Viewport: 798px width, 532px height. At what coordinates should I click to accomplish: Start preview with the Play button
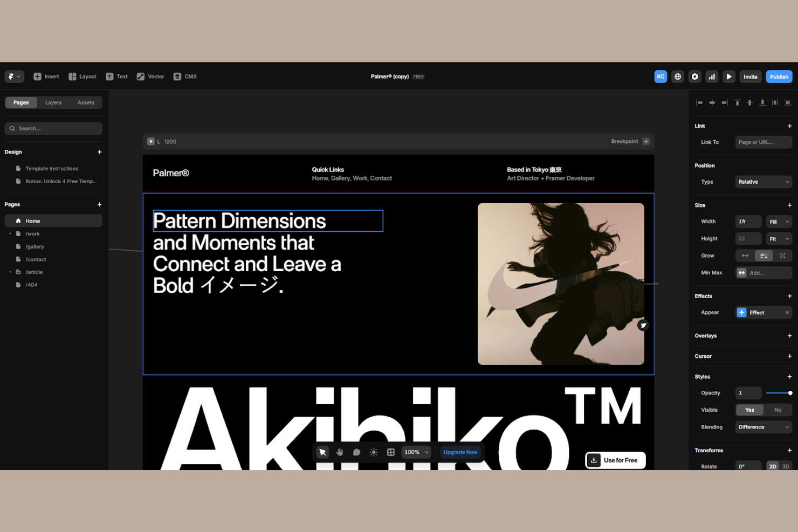729,76
